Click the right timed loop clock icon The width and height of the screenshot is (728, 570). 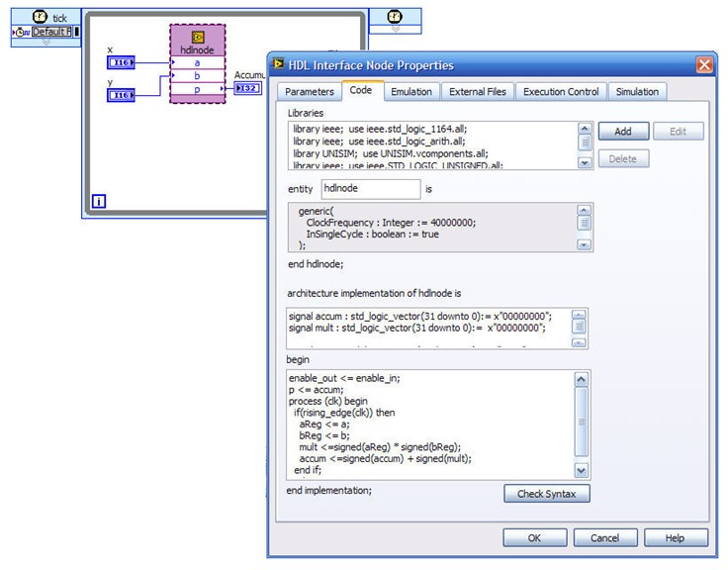395,16
